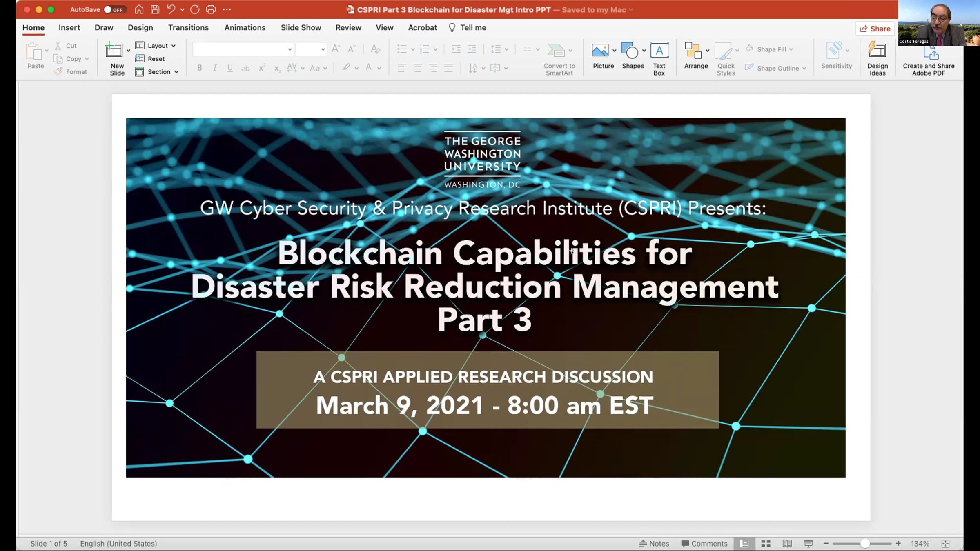The width and height of the screenshot is (980, 551).
Task: Fit the slide to the current window
Action: (945, 544)
